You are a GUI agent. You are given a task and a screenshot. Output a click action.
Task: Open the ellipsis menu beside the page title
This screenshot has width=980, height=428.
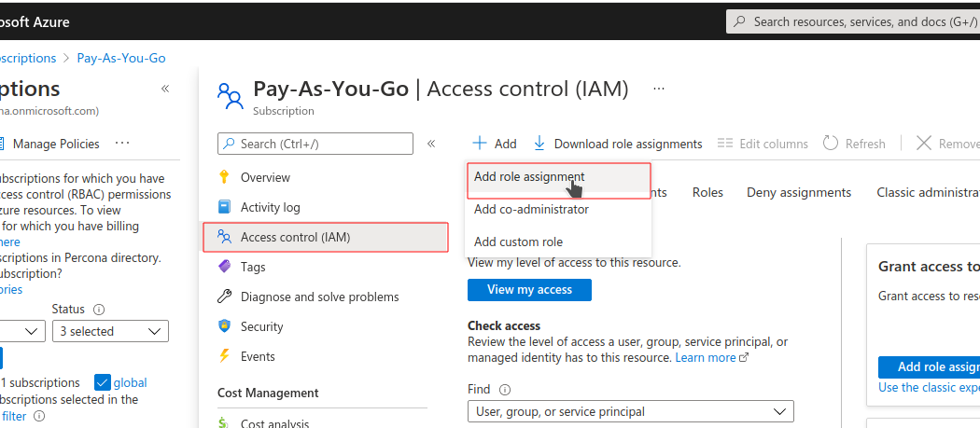coord(659,89)
